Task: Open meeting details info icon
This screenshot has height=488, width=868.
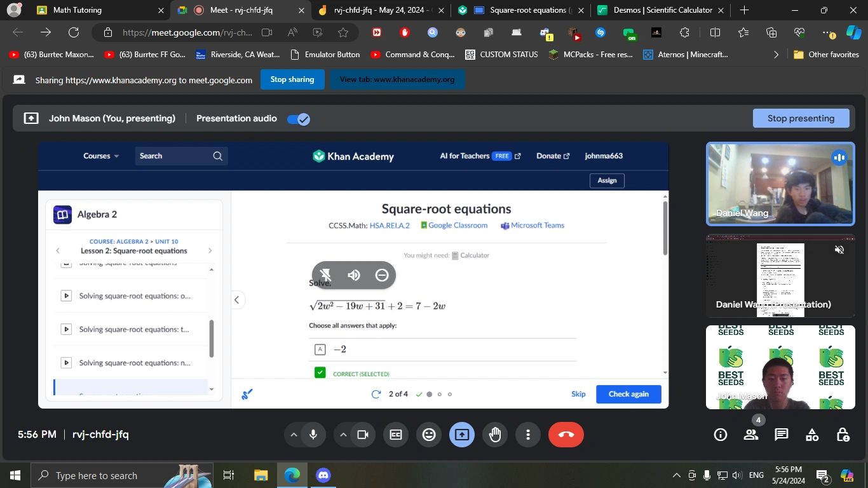Action: pyautogui.click(x=720, y=435)
